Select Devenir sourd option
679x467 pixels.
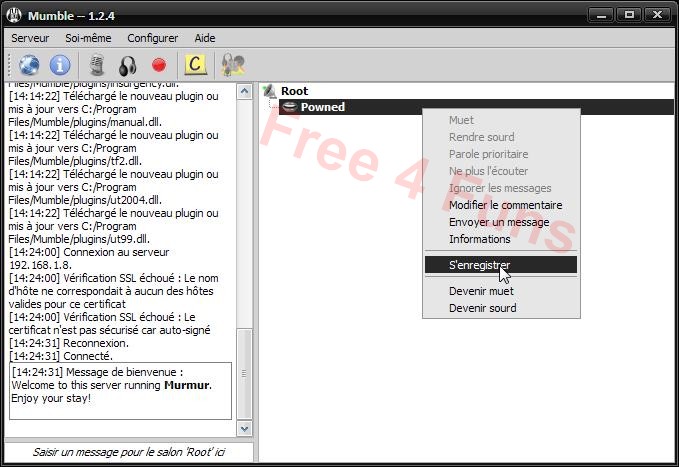(482, 308)
